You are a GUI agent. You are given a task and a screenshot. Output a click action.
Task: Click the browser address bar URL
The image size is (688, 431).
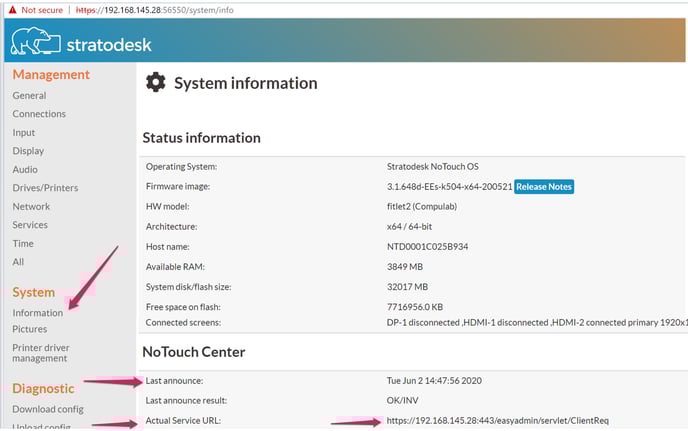(154, 10)
